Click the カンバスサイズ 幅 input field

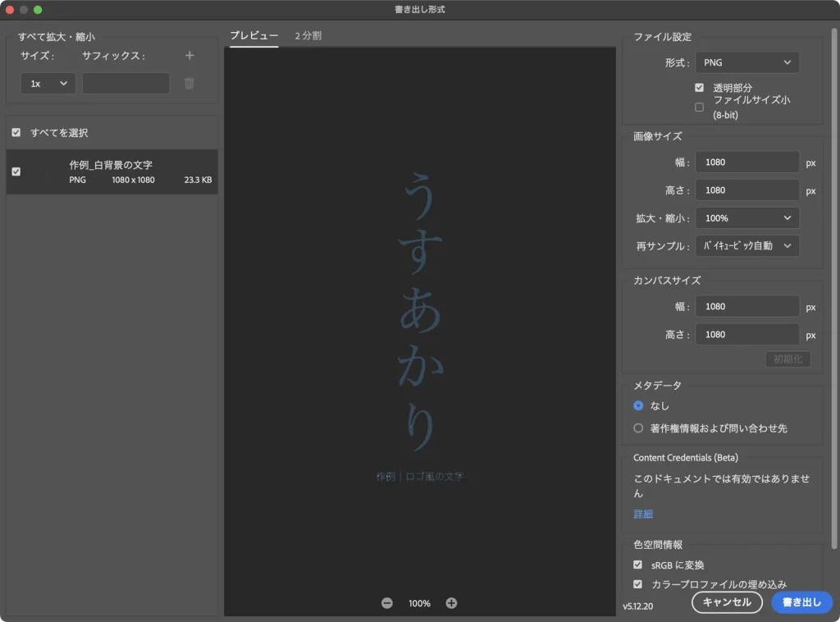[x=746, y=306]
